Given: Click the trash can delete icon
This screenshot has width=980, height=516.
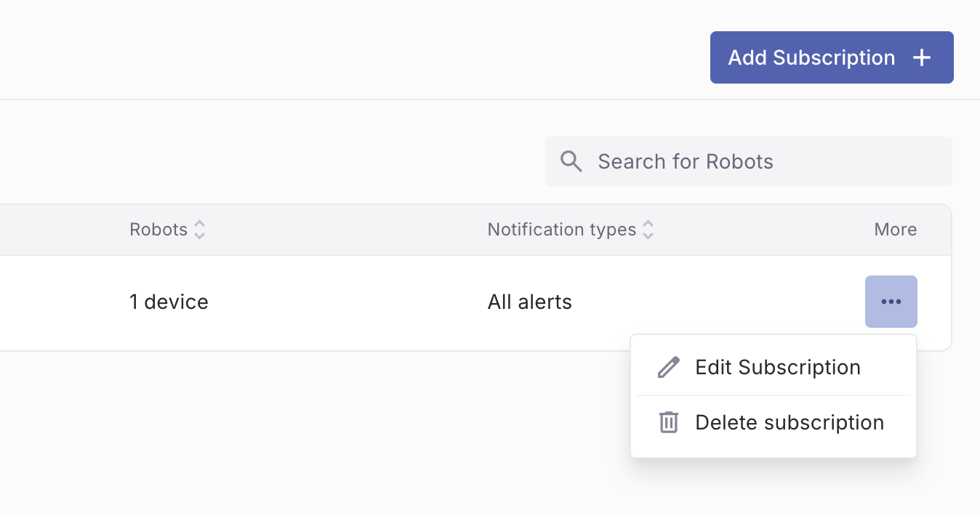Looking at the screenshot, I should [x=668, y=422].
